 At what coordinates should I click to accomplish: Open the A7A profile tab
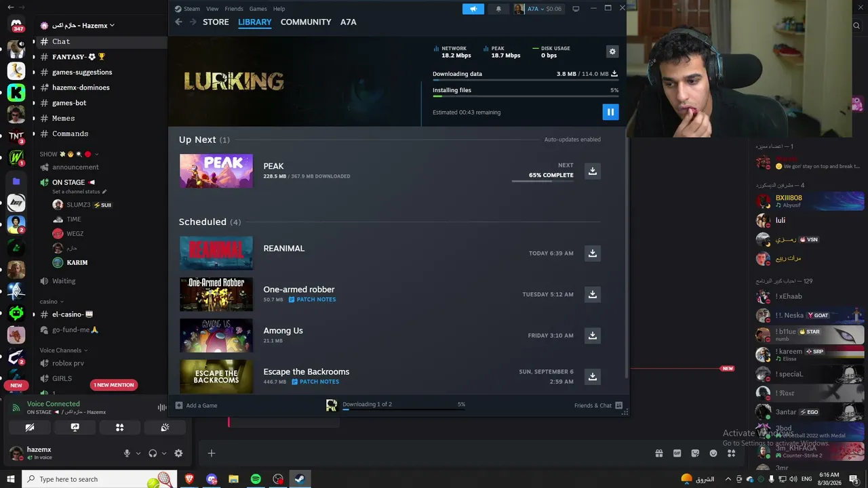pyautogui.click(x=348, y=22)
